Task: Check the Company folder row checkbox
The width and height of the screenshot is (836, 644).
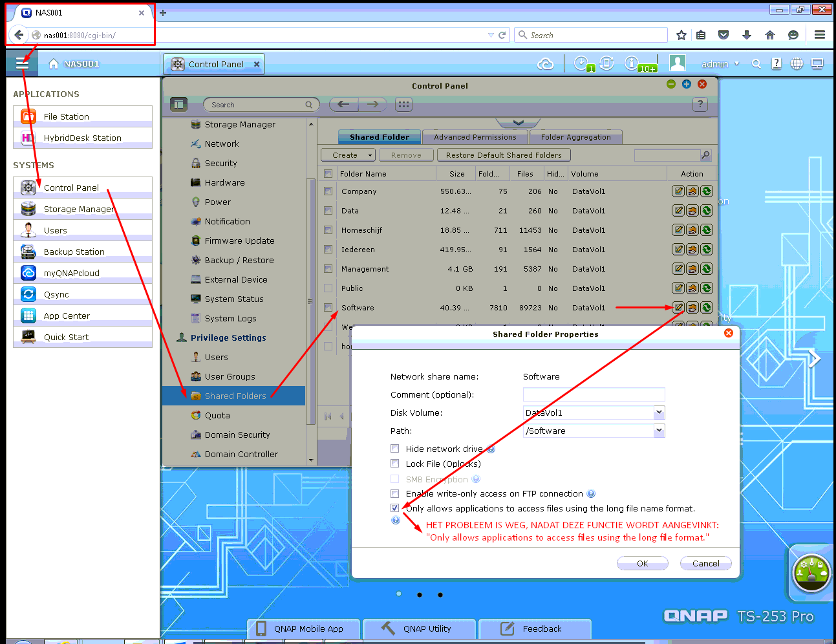Action: 328,191
